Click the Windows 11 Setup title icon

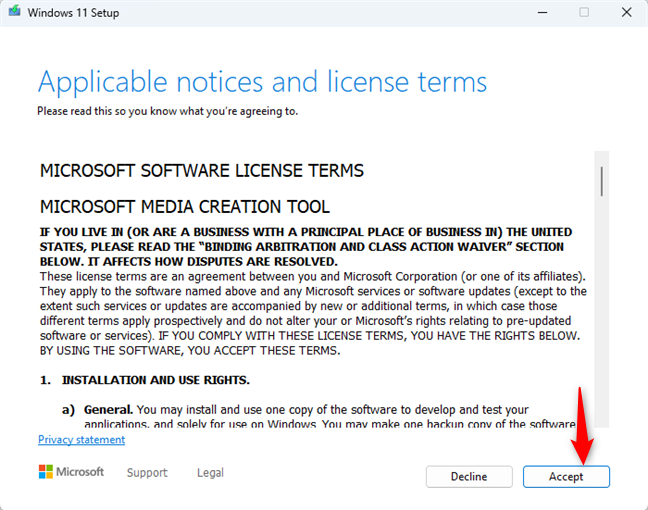[x=14, y=11]
